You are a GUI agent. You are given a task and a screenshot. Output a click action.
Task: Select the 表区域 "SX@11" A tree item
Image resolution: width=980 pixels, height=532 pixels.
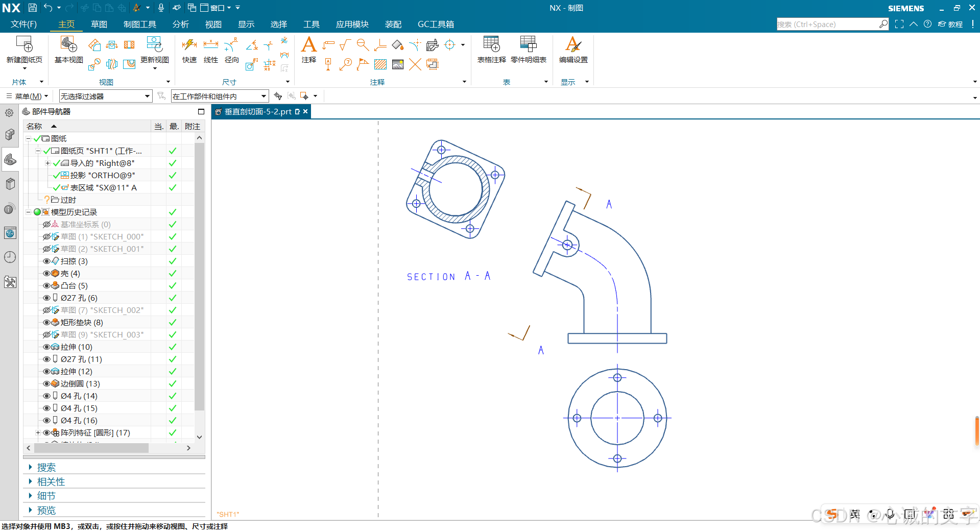pos(104,187)
